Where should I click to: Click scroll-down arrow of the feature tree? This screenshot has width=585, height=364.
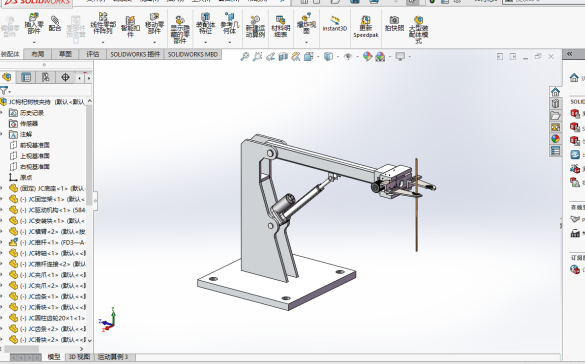89,340
